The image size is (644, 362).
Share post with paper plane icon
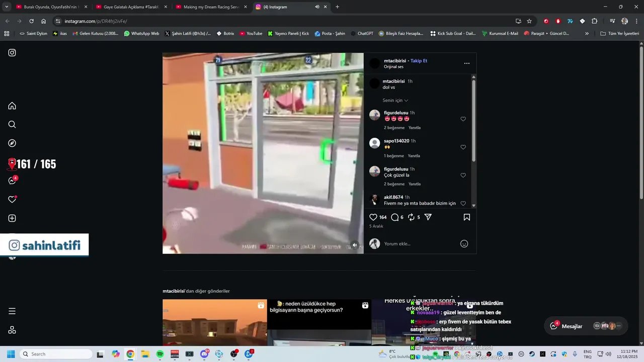(x=428, y=217)
